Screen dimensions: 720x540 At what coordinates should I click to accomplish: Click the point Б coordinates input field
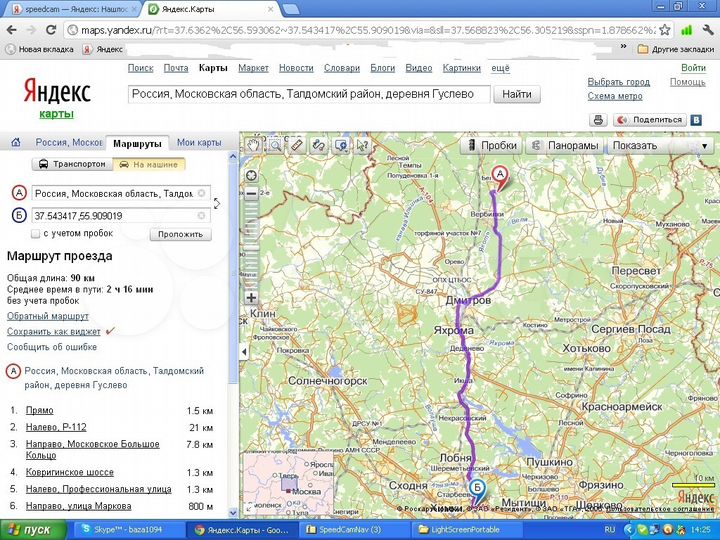pyautogui.click(x=121, y=215)
